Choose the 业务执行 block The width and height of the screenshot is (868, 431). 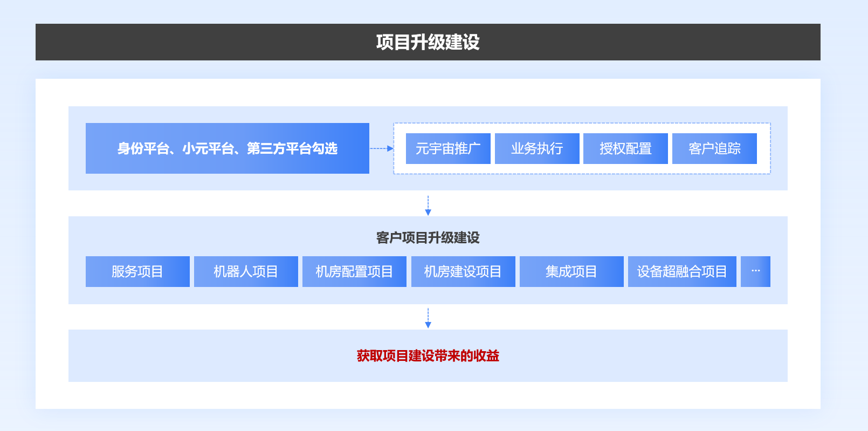pos(537,148)
